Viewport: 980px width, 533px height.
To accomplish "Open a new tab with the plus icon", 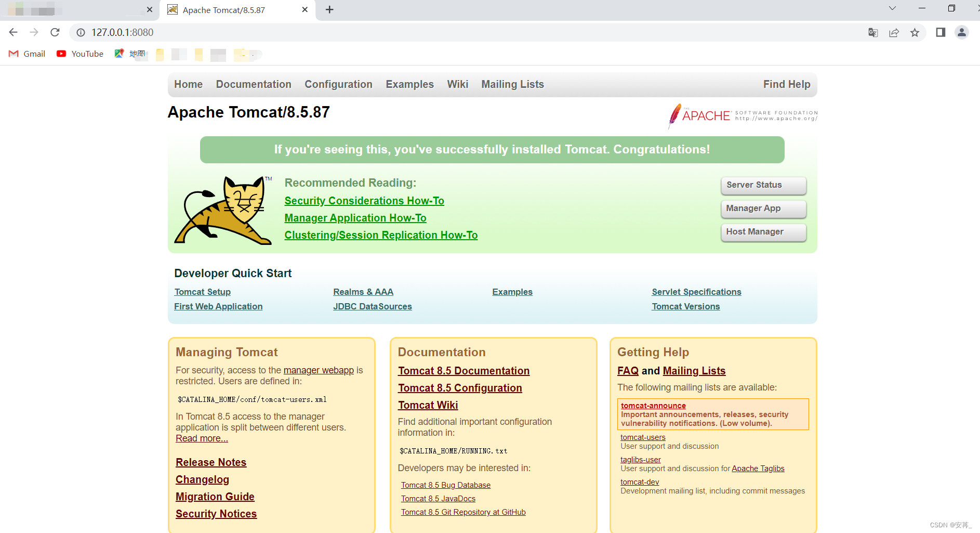I will (x=329, y=9).
